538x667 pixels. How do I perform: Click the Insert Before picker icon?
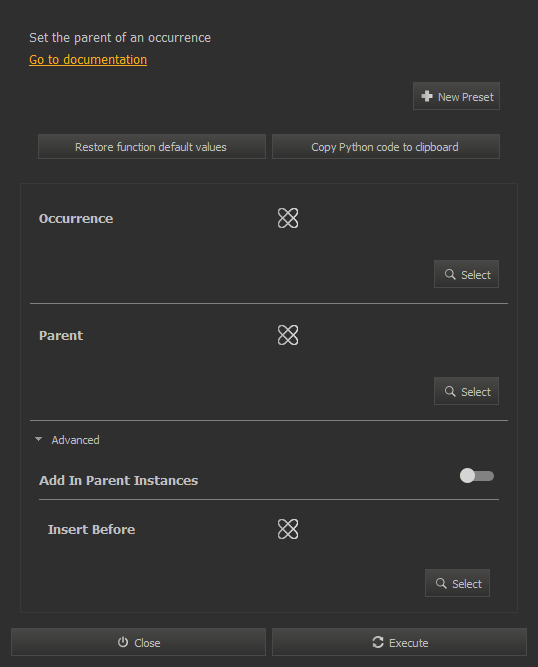pos(288,529)
